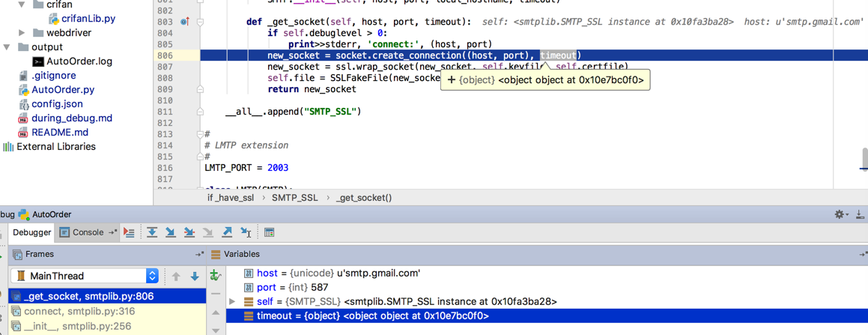Select the .gitignore file

click(47, 75)
